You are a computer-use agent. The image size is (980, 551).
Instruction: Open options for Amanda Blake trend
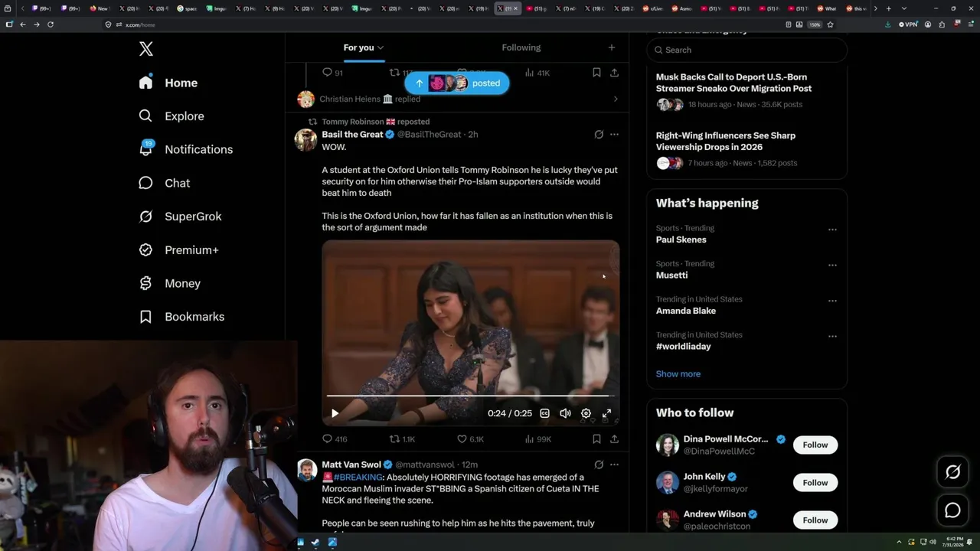pos(832,301)
